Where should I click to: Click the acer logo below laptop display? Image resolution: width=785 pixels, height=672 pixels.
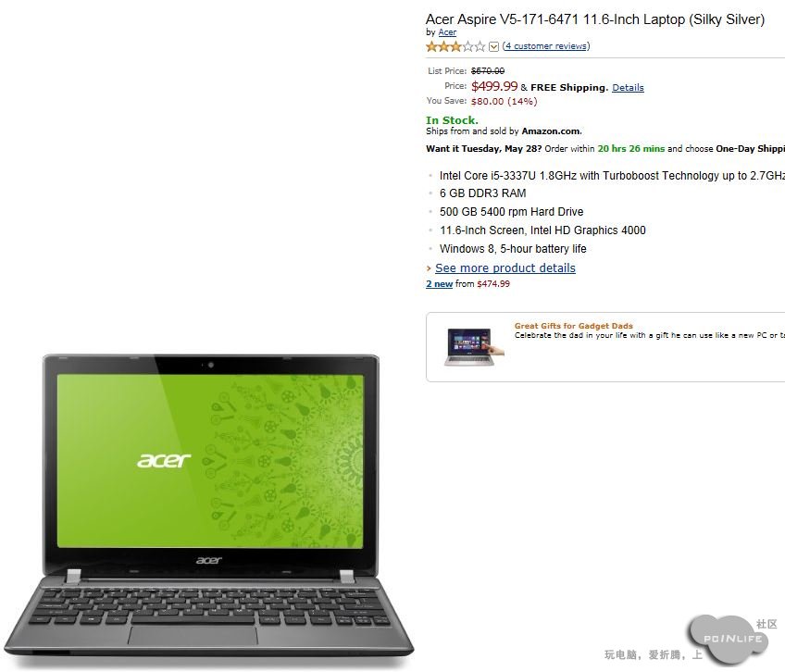click(x=209, y=560)
